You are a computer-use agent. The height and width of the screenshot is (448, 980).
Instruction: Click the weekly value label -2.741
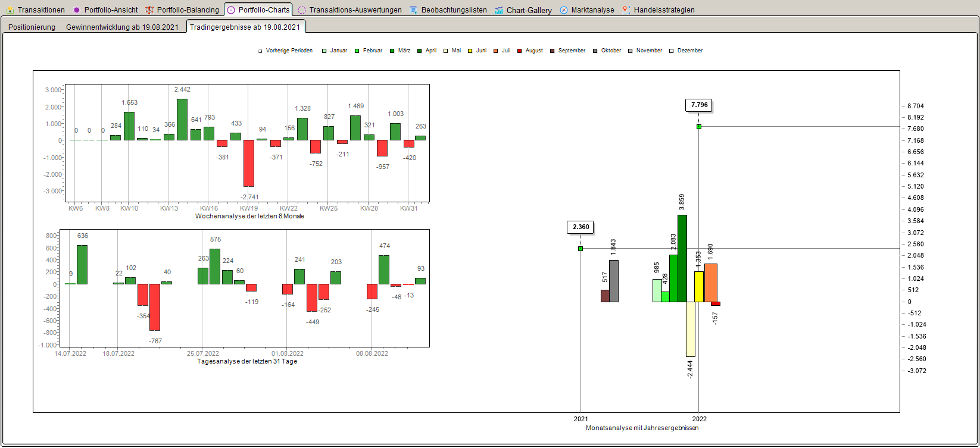249,197
